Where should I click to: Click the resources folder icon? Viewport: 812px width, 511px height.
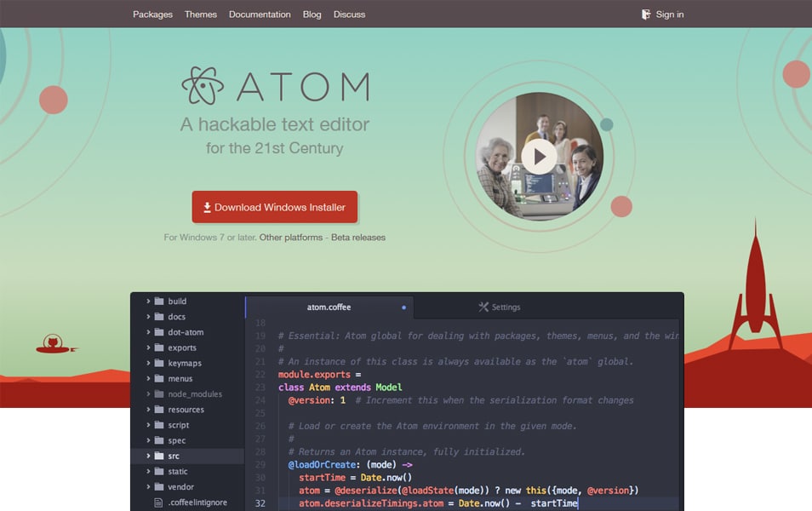[159, 410]
